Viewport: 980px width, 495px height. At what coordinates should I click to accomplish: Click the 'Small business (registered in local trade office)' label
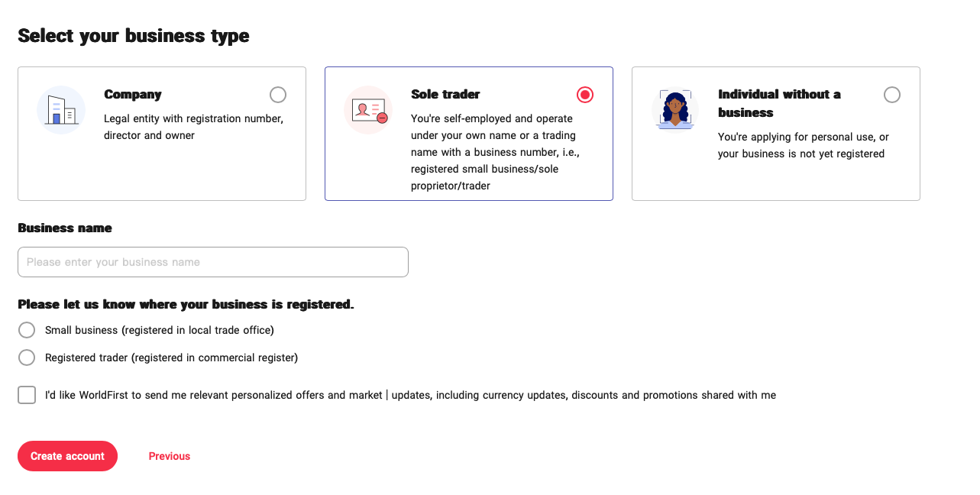160,330
